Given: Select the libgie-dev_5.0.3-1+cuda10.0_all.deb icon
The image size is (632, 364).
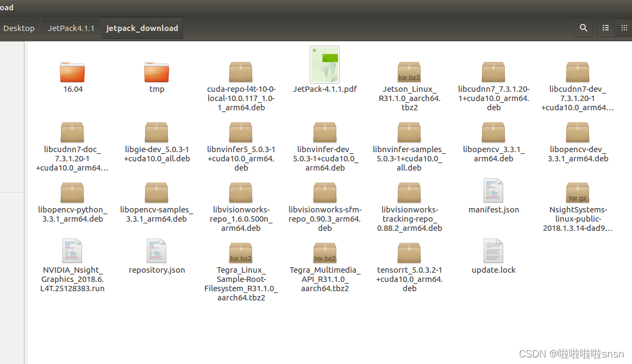Looking at the screenshot, I should point(157,133).
